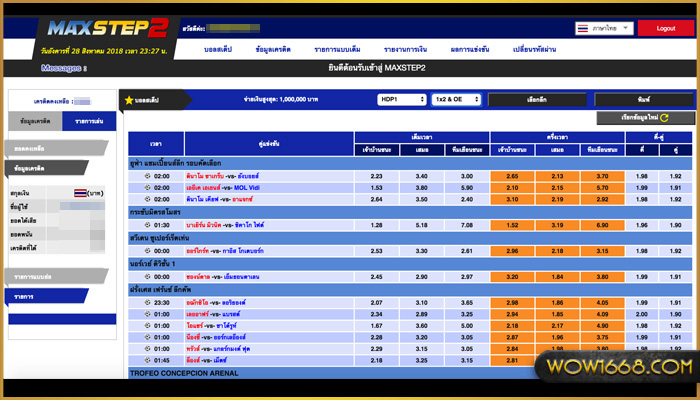The width and height of the screenshot is (700, 400).
Task: Click the soccer ball icon beside 23:30 match
Action: click(145, 302)
